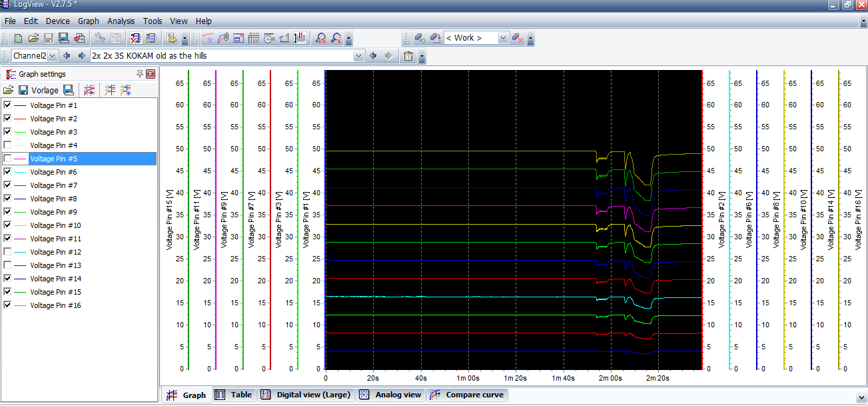Open the Channel2 dropdown
Screen dimensions: 868x406
pos(53,56)
